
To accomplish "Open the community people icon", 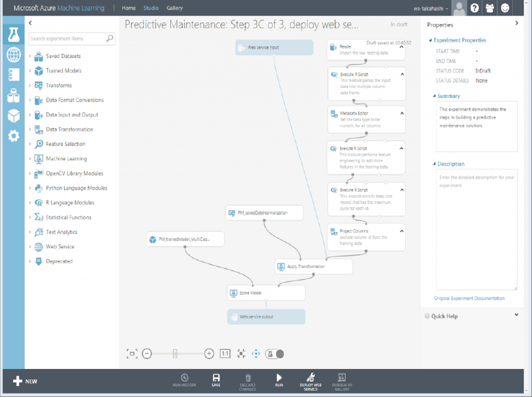I will click(490, 8).
